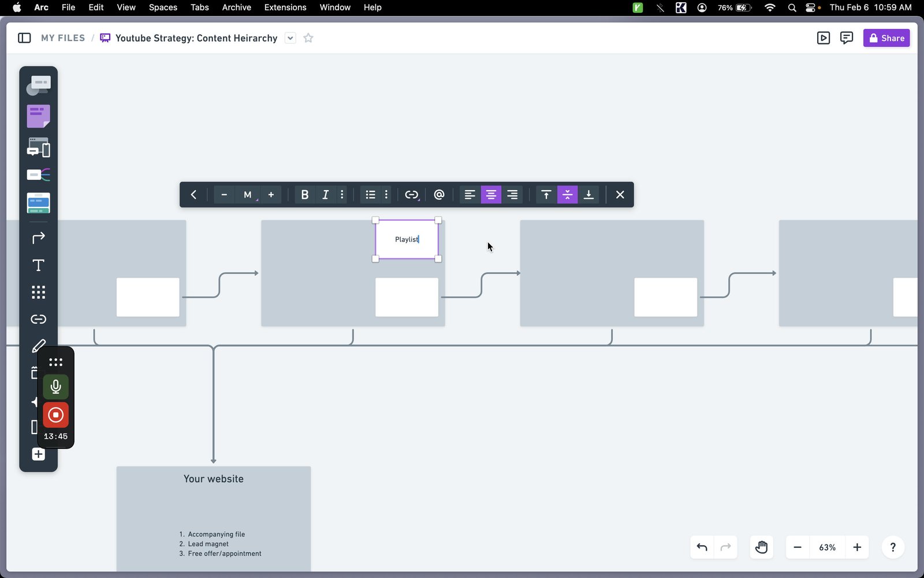Star the Youtube Strategy file
Image resolution: width=924 pixels, height=578 pixels.
(x=308, y=38)
